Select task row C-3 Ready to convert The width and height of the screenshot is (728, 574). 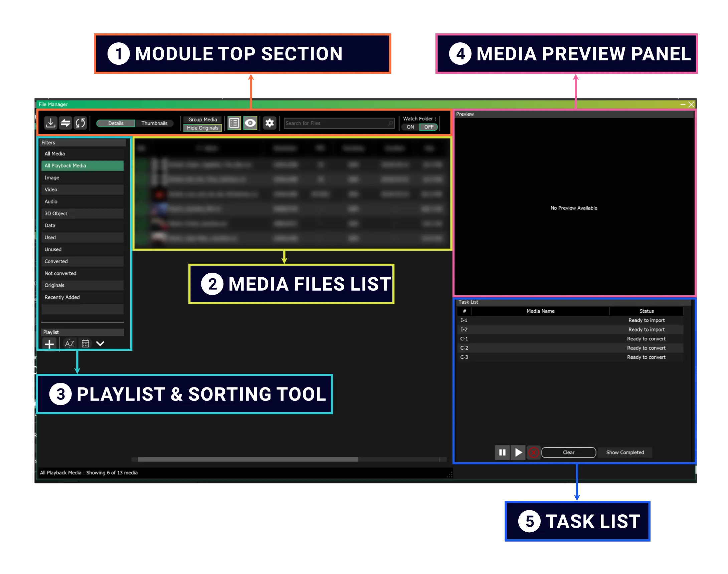(570, 357)
